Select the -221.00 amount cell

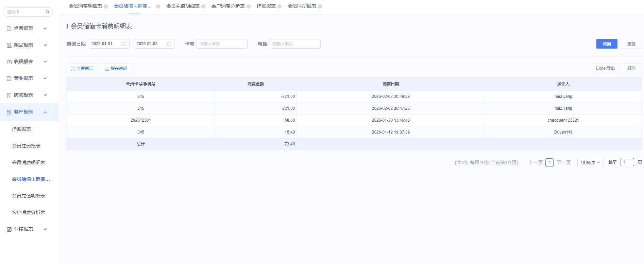[x=256, y=96]
